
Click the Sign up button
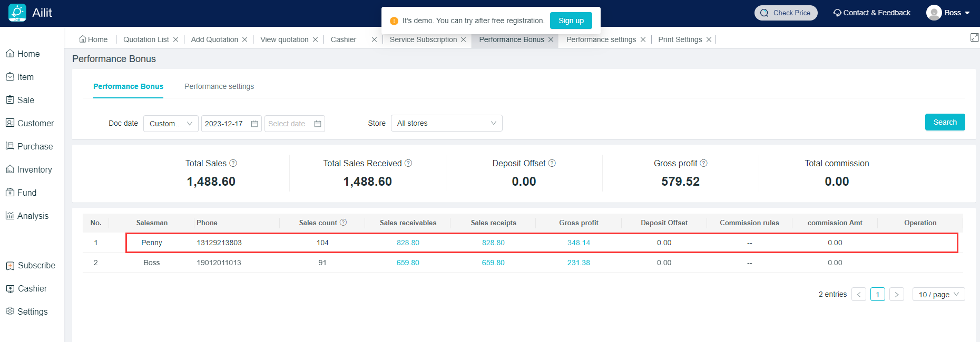[x=571, y=21]
